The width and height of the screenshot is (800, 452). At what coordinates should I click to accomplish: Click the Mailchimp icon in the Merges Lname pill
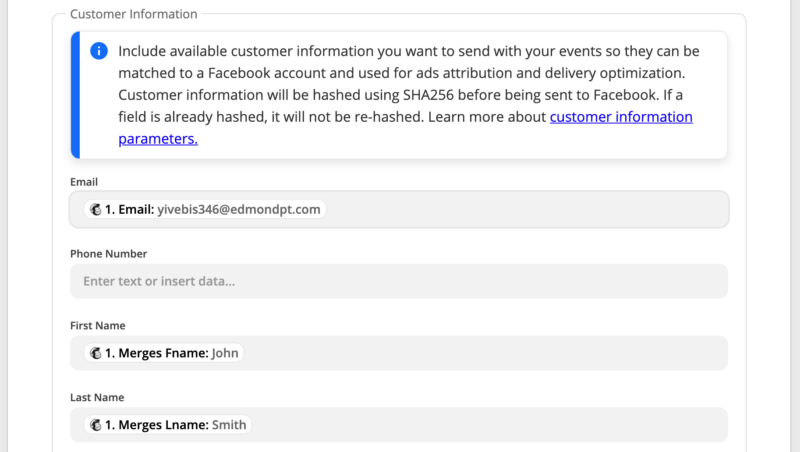pyautogui.click(x=95, y=425)
